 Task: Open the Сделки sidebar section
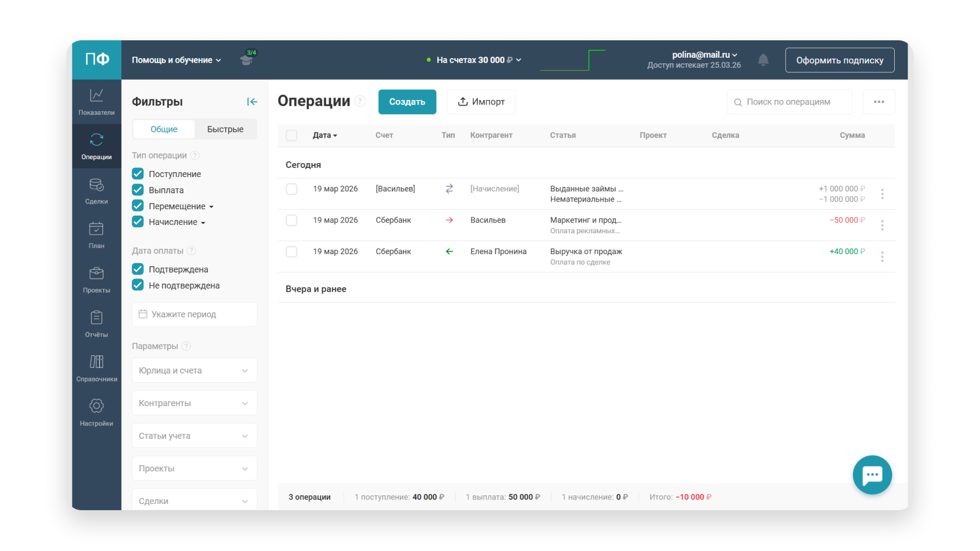[x=96, y=191]
